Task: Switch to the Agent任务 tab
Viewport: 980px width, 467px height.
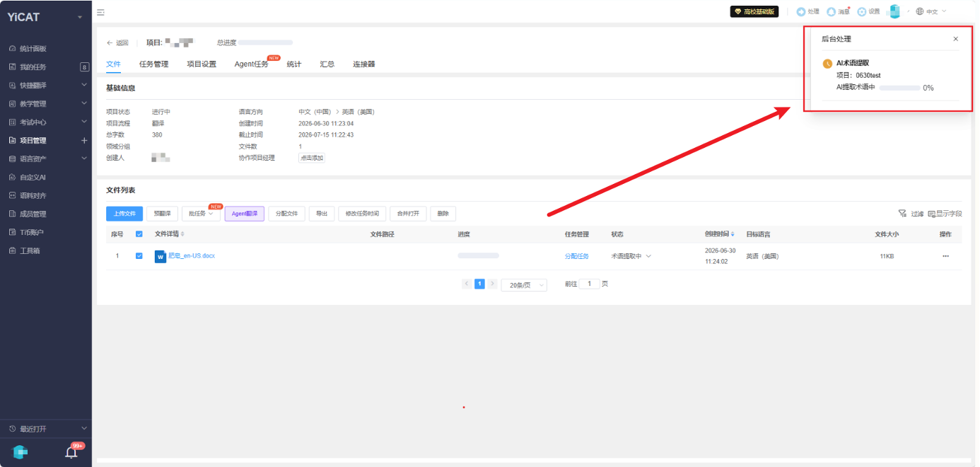Action: (252, 64)
